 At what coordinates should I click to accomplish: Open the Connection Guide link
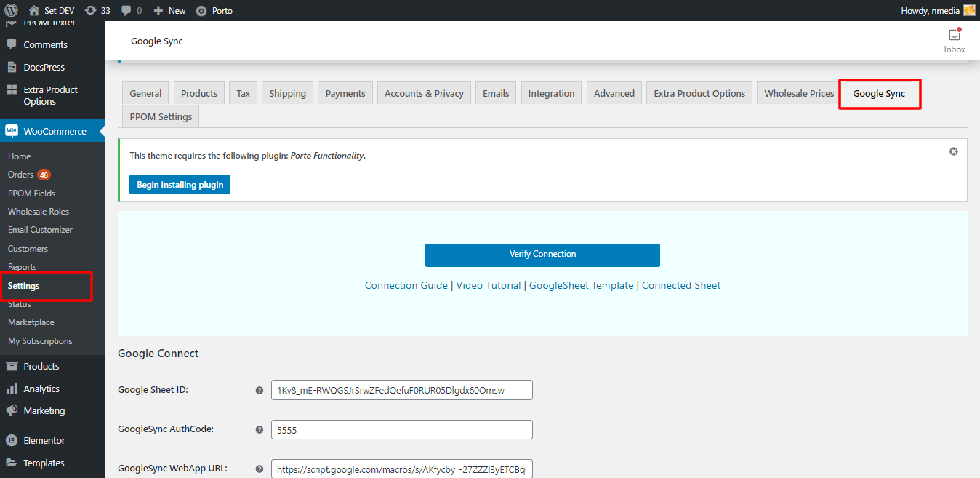coord(406,285)
